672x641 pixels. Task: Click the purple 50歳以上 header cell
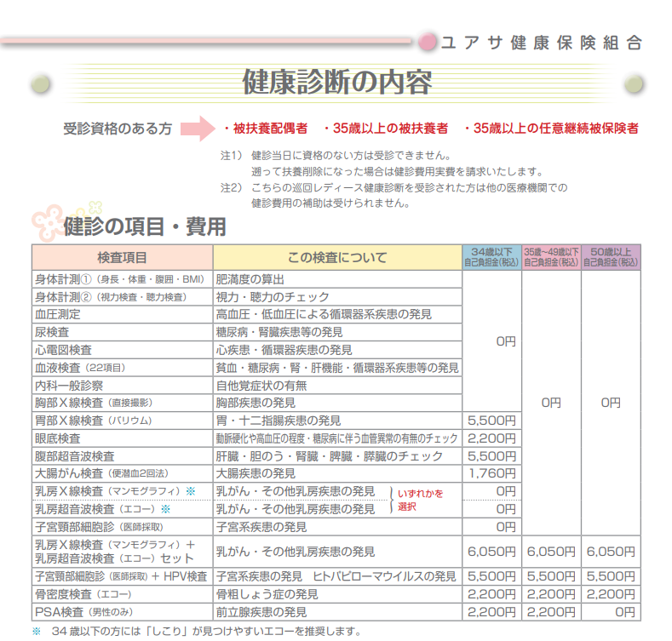(x=611, y=257)
